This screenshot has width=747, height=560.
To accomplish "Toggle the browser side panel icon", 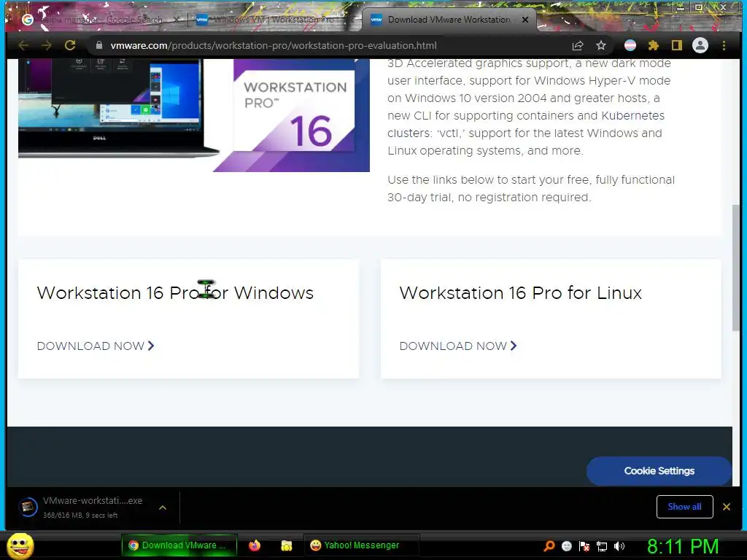I will click(x=676, y=45).
